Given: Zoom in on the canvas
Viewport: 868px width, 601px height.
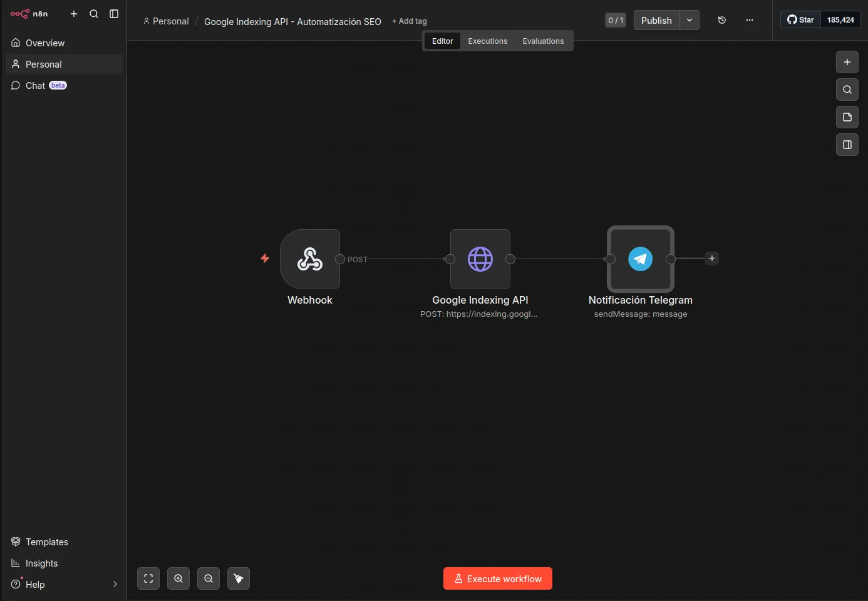Looking at the screenshot, I should [x=178, y=578].
